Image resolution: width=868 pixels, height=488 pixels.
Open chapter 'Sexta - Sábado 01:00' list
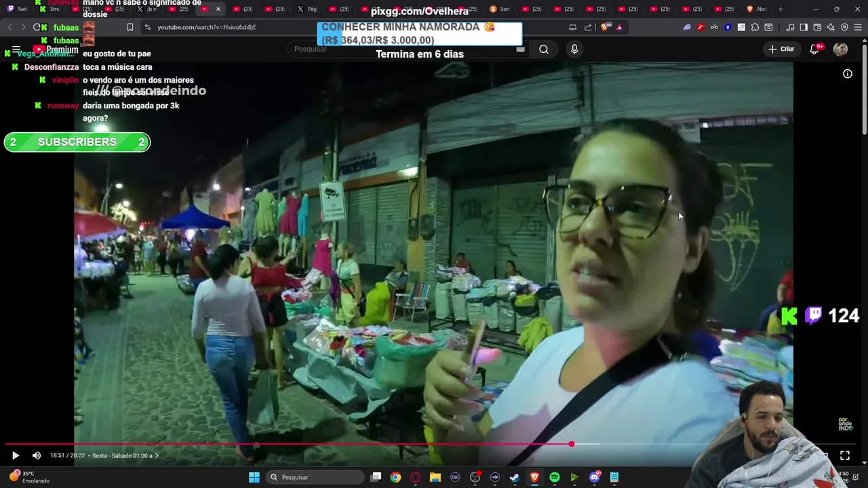(x=125, y=455)
